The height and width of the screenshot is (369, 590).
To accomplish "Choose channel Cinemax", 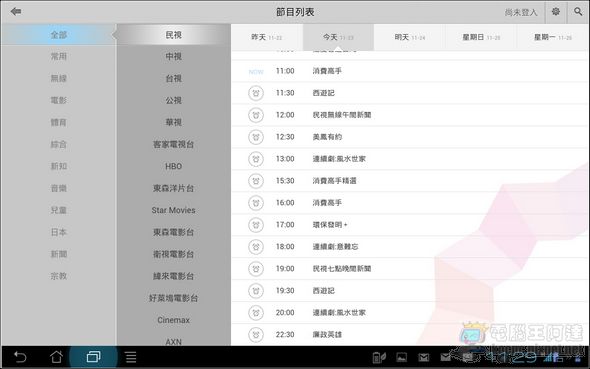I will [173, 320].
